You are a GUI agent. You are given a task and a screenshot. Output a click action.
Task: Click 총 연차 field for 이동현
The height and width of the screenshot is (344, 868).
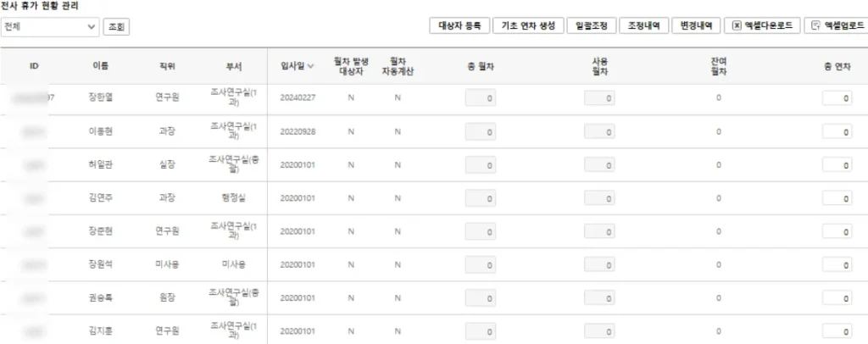(x=837, y=131)
